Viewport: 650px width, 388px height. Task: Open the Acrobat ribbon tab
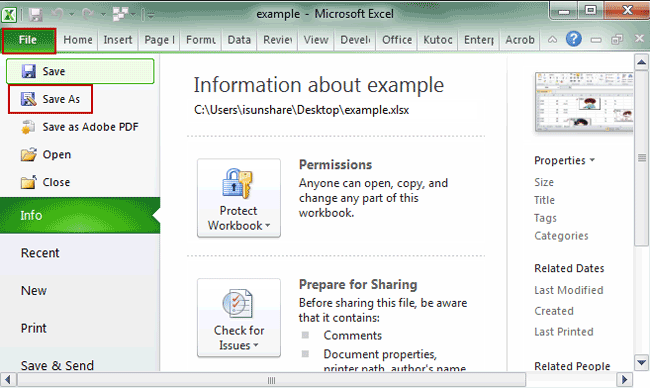coord(520,40)
